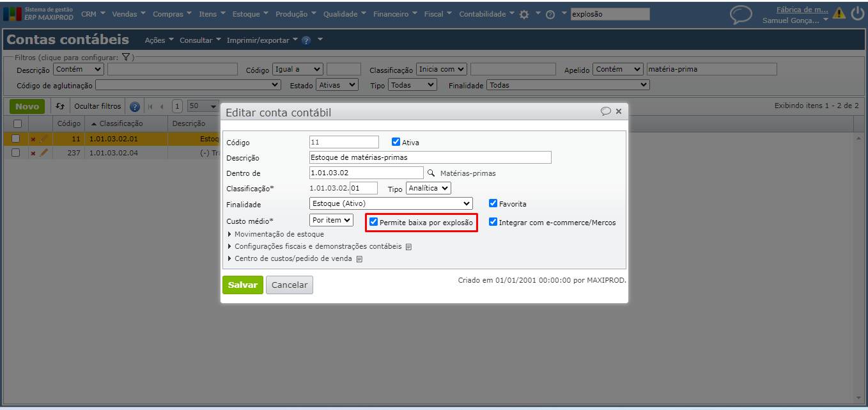Open the Tipo dropdown showing Analítica
Viewport: 868px width, 410px height.
pyautogui.click(x=428, y=188)
